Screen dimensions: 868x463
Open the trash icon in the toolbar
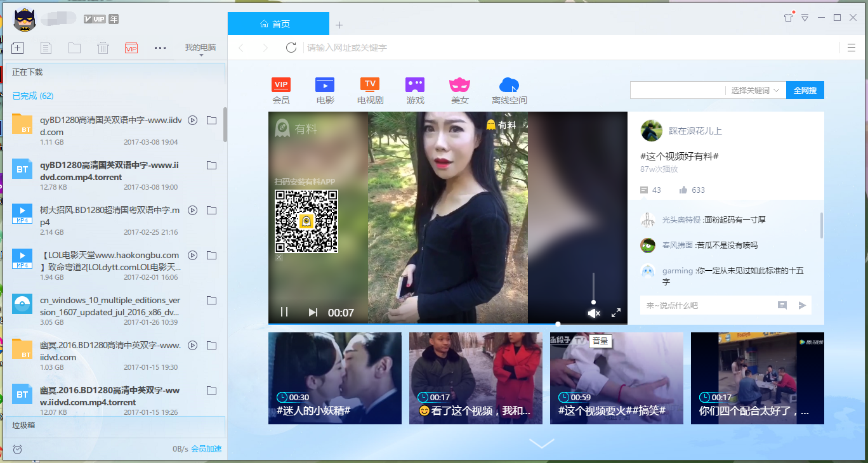pyautogui.click(x=103, y=48)
